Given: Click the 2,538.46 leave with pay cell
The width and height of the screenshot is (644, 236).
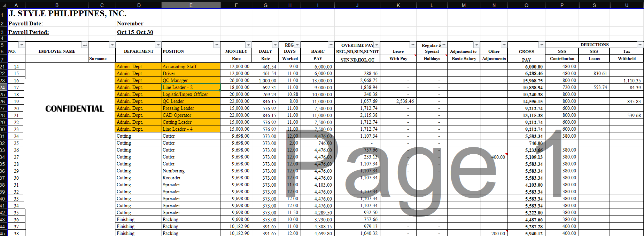Looking at the screenshot, I should [398, 101].
